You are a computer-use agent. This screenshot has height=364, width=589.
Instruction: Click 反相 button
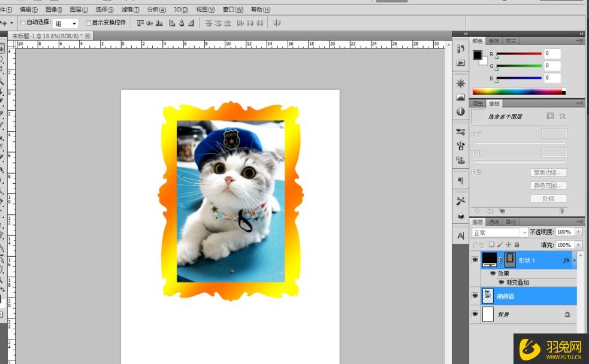pos(548,199)
